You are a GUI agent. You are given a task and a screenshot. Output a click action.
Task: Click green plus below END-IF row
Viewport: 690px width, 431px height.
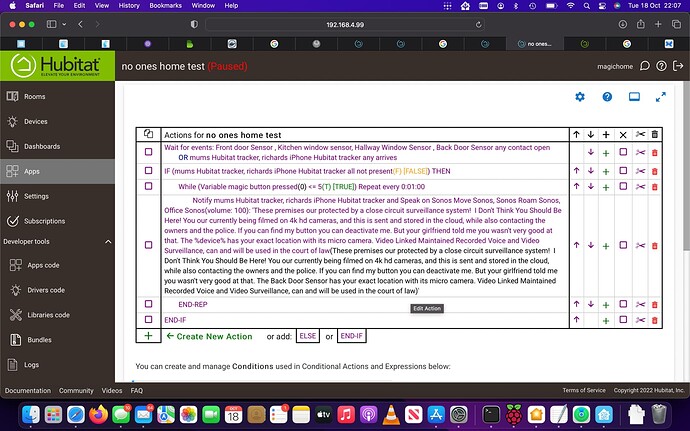(x=148, y=336)
